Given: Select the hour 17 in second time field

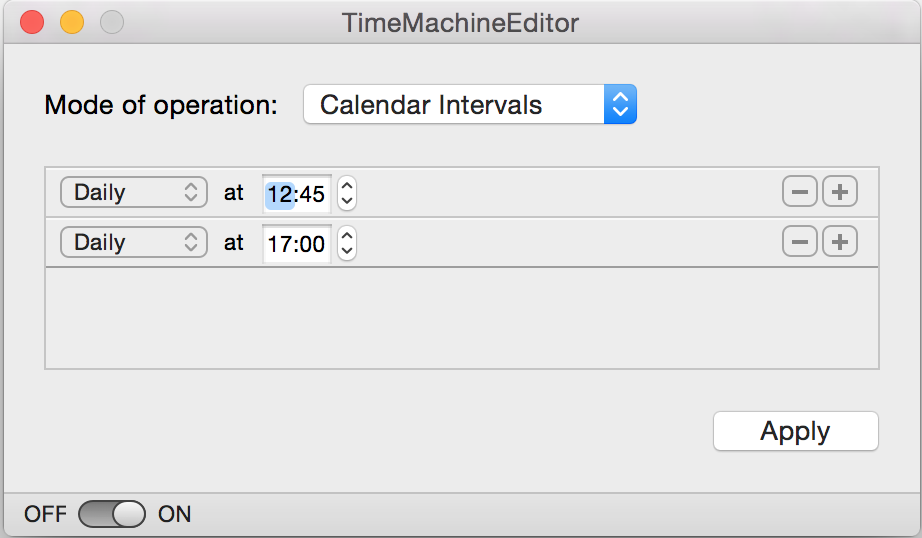Looking at the screenshot, I should pos(278,243).
